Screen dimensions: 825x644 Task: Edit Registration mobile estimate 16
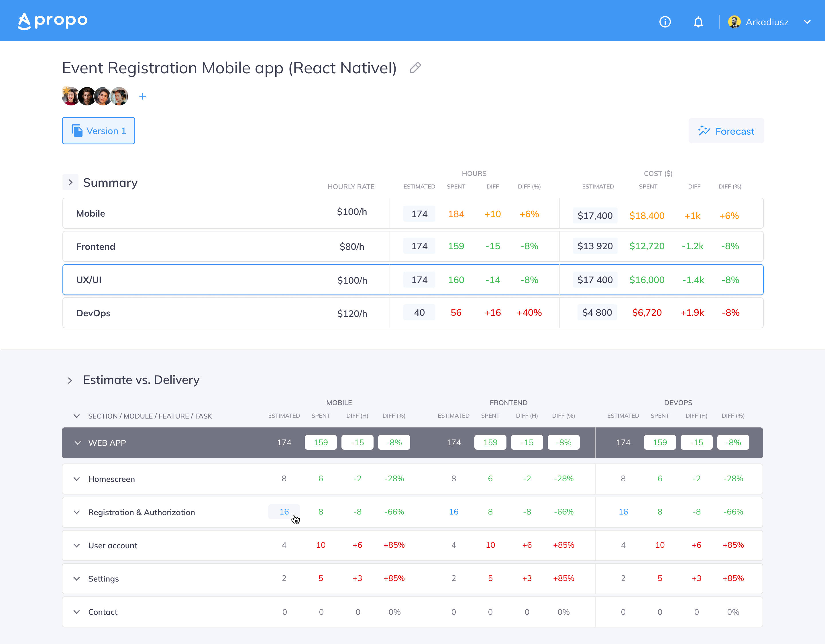tap(284, 512)
